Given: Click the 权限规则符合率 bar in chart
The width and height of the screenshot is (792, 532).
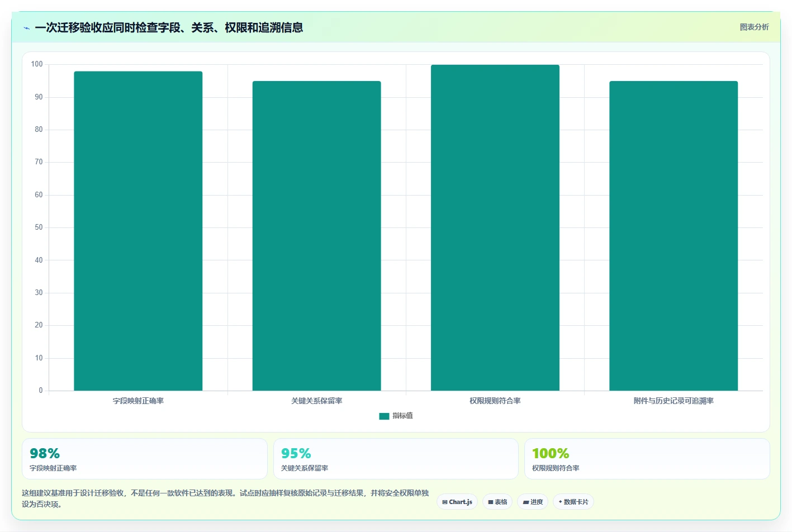Looking at the screenshot, I should pyautogui.click(x=495, y=227).
